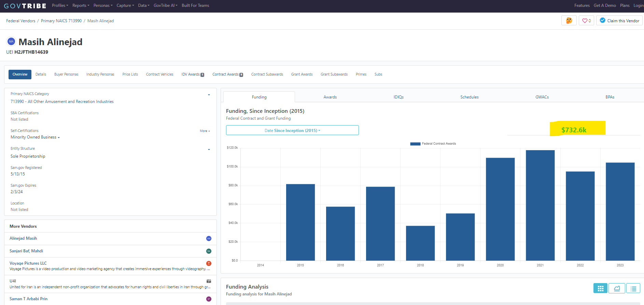Expand the Entity Structure caret
This screenshot has height=305, width=644.
[x=209, y=149]
